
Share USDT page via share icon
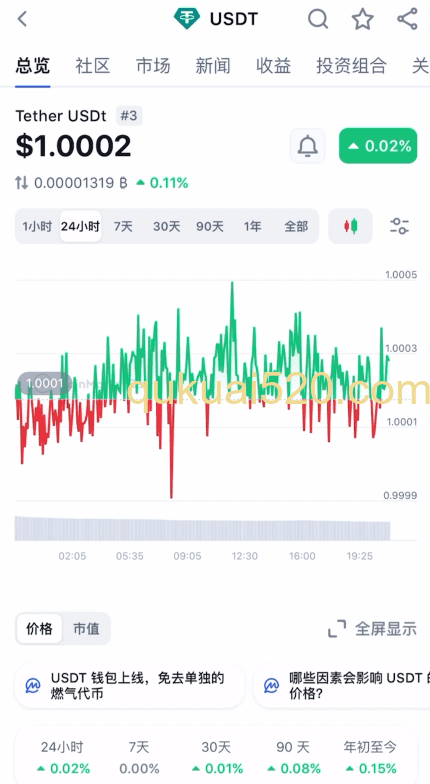click(x=408, y=19)
